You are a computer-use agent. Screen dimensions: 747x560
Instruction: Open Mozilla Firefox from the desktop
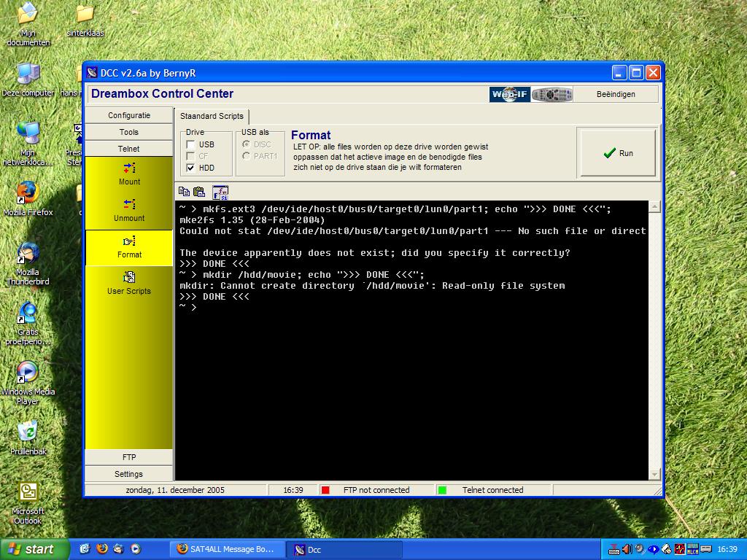click(x=28, y=198)
